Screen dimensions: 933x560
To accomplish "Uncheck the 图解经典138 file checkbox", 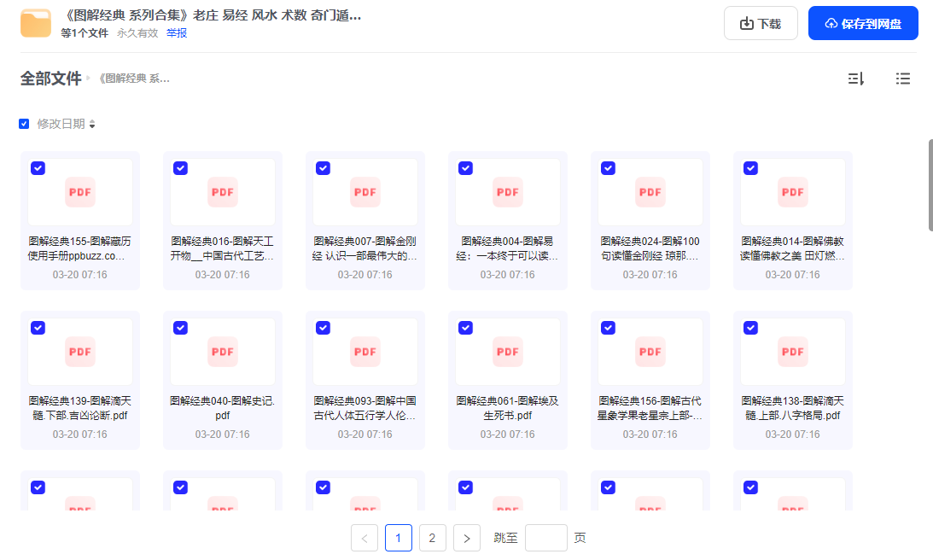I will tap(750, 328).
